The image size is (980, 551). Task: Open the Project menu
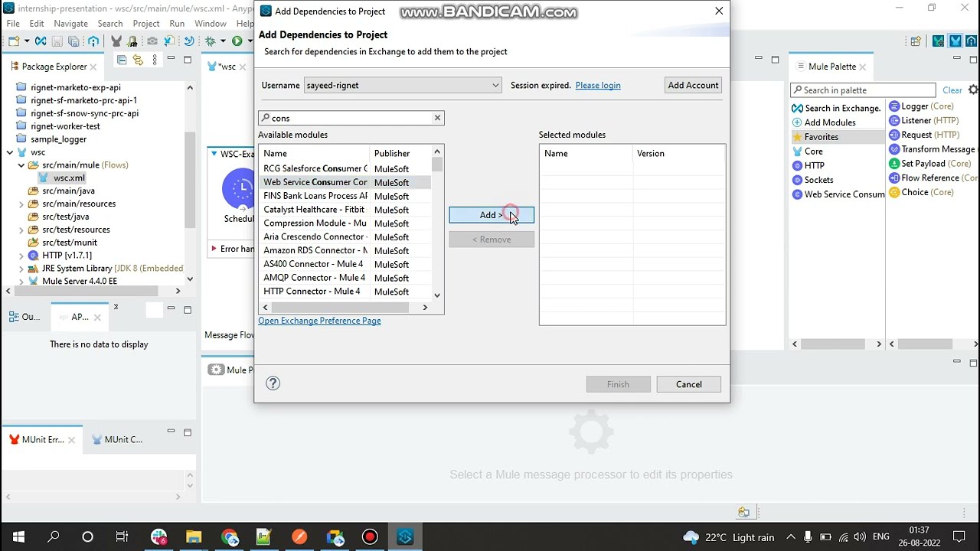click(146, 24)
